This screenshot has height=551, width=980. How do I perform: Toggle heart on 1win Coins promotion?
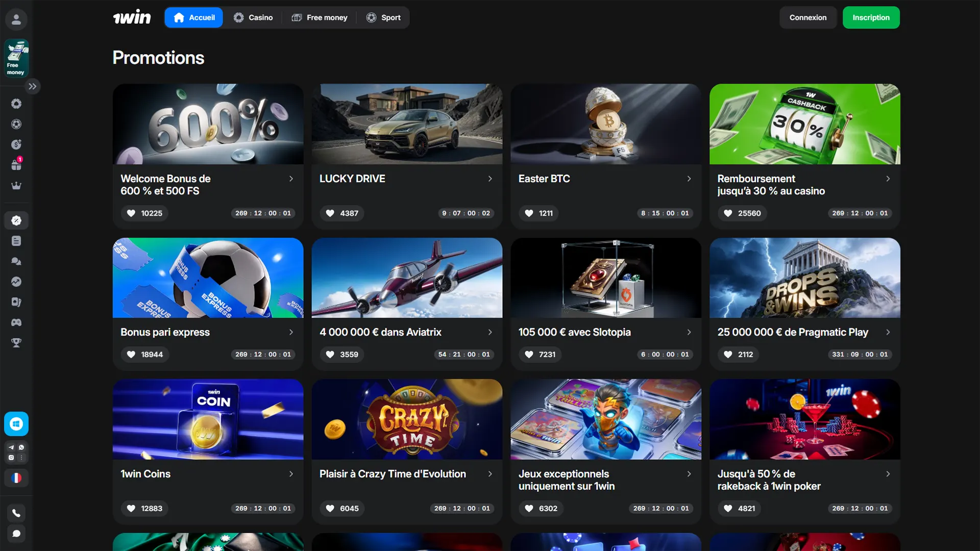pyautogui.click(x=131, y=509)
